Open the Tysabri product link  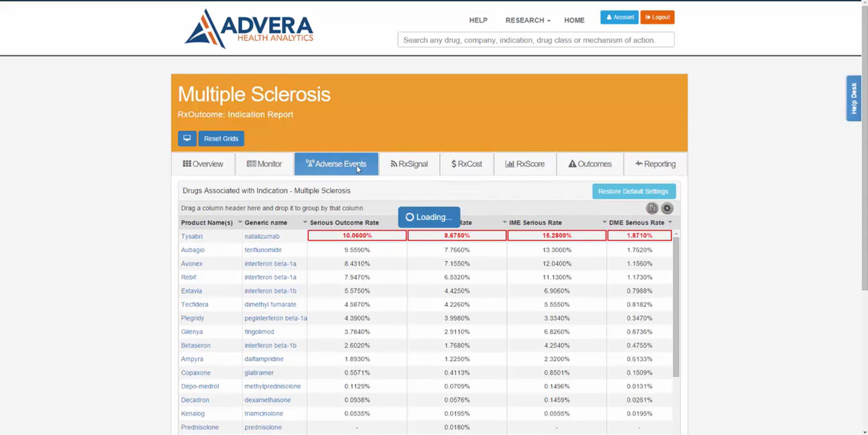192,236
